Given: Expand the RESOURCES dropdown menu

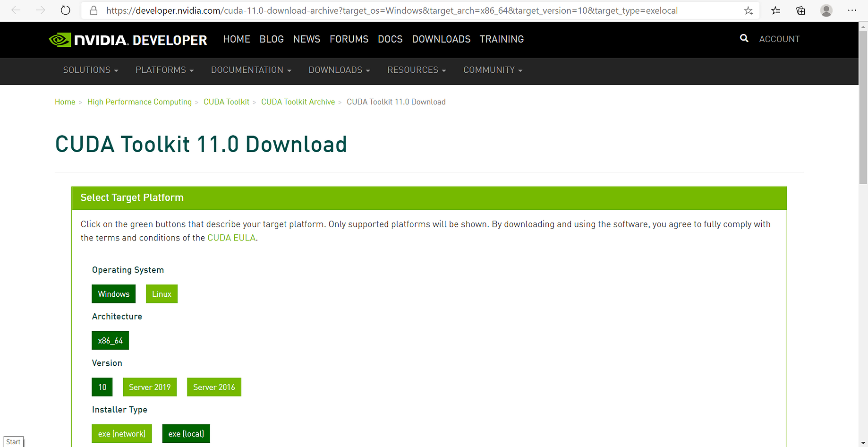Looking at the screenshot, I should [417, 70].
